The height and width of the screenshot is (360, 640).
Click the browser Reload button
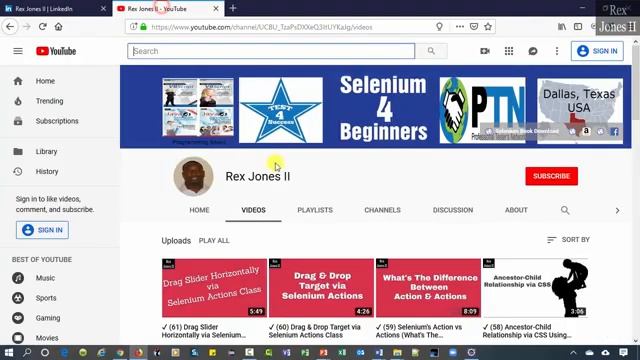click(42, 27)
